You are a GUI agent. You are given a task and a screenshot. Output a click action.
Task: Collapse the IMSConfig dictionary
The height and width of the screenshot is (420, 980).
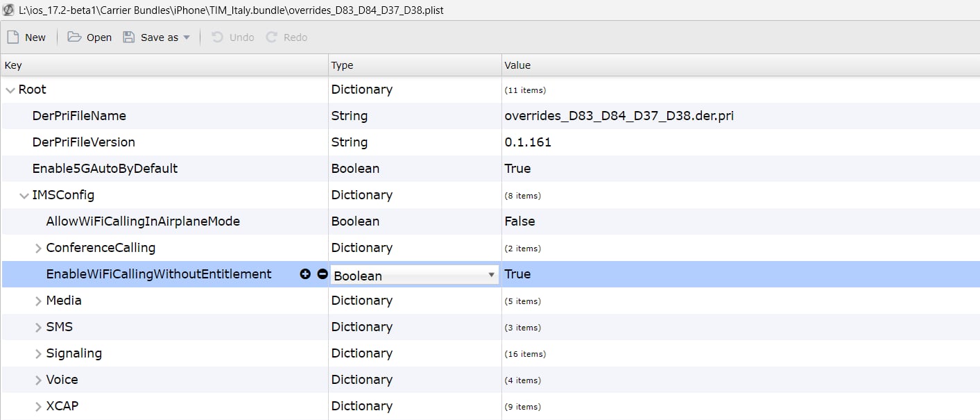click(x=24, y=195)
